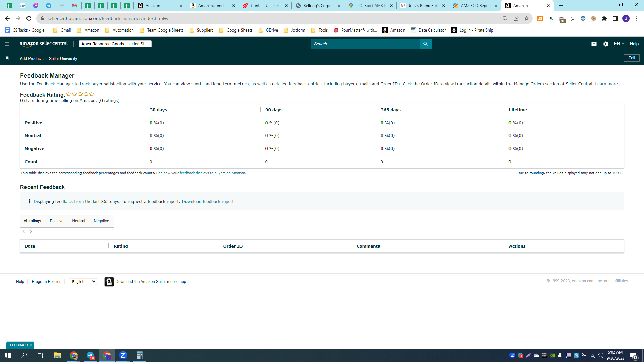The image size is (644, 362).
Task: Switch to P.O. Box CAMB browser tab
Action: [x=370, y=6]
